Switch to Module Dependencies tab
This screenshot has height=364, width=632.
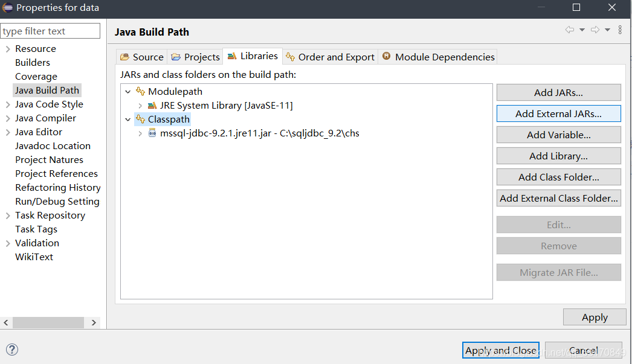pyautogui.click(x=438, y=57)
